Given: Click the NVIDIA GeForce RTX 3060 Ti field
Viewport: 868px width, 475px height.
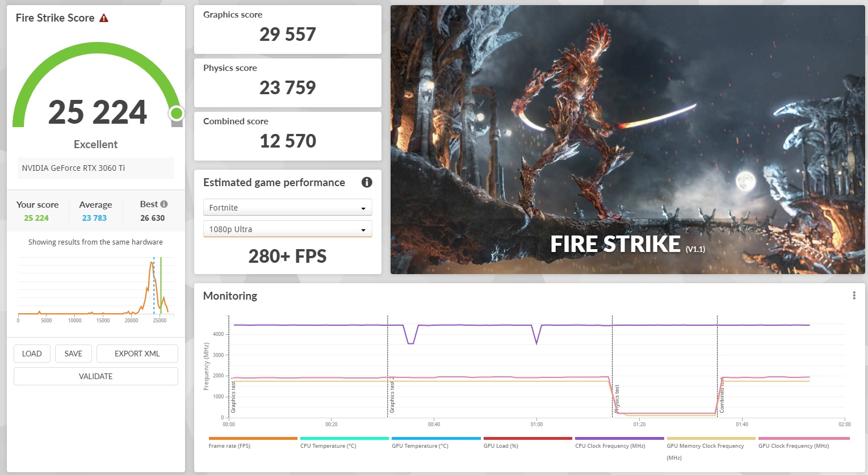Looking at the screenshot, I should tap(96, 168).
